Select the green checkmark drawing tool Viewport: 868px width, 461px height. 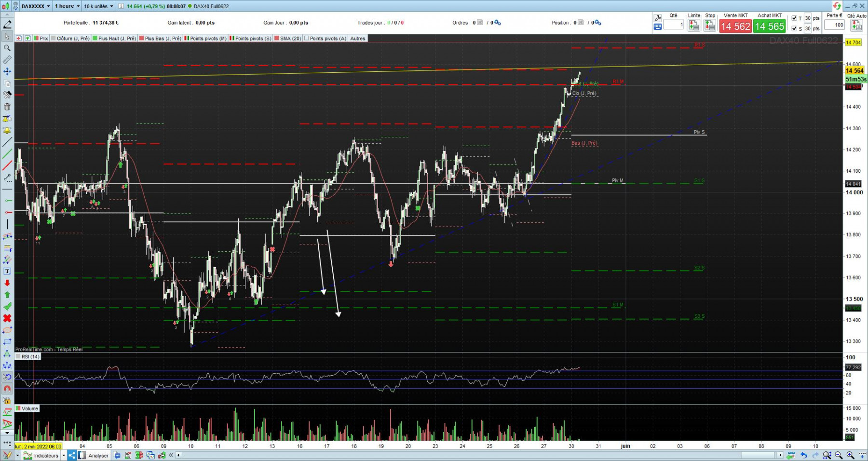pyautogui.click(x=7, y=306)
